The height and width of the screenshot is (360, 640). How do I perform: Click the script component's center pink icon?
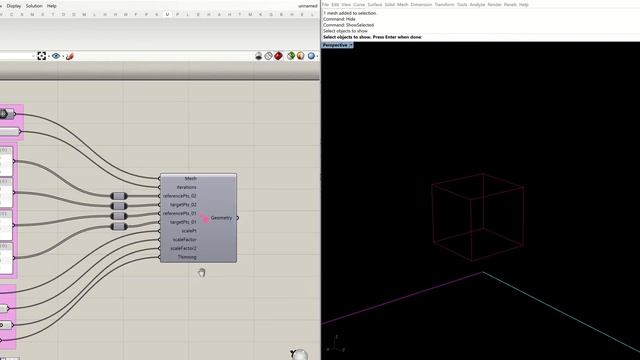pyautogui.click(x=204, y=218)
